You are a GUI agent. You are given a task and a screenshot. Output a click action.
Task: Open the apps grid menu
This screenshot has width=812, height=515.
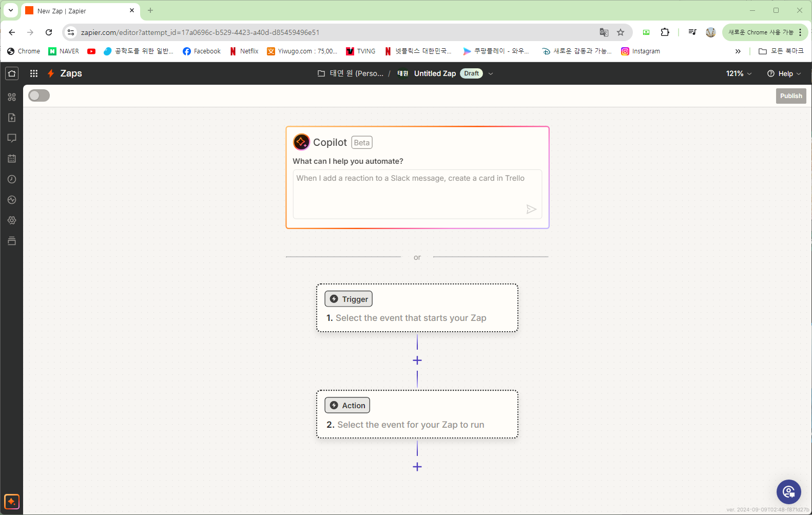coord(34,73)
